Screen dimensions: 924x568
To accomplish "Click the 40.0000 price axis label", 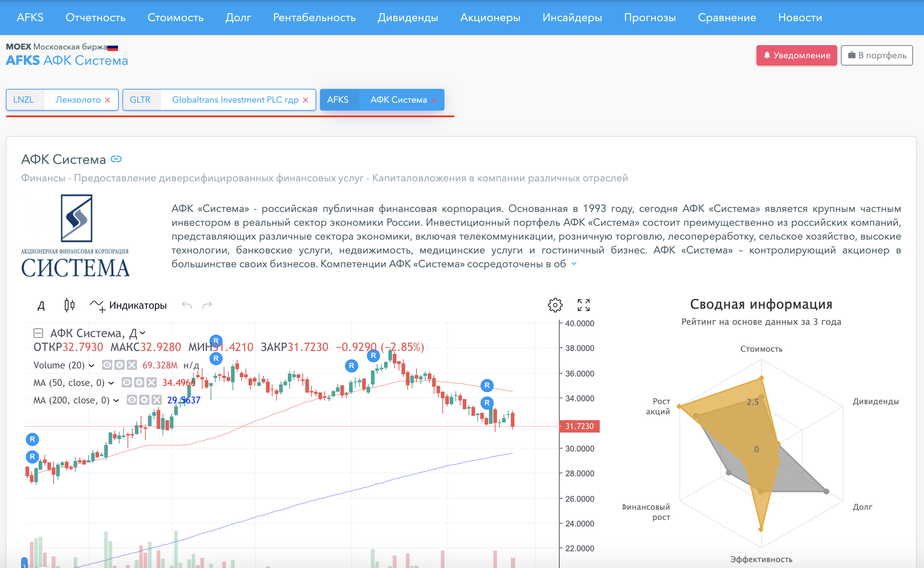I will click(580, 323).
